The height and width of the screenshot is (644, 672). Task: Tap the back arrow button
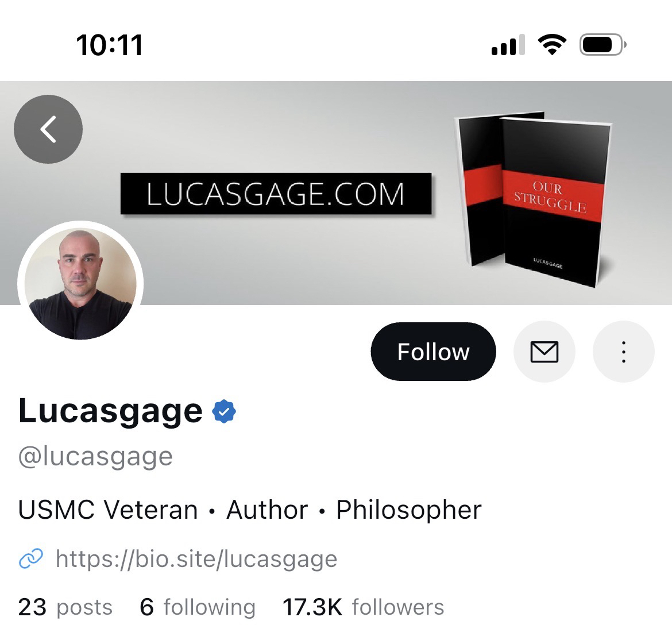48,129
